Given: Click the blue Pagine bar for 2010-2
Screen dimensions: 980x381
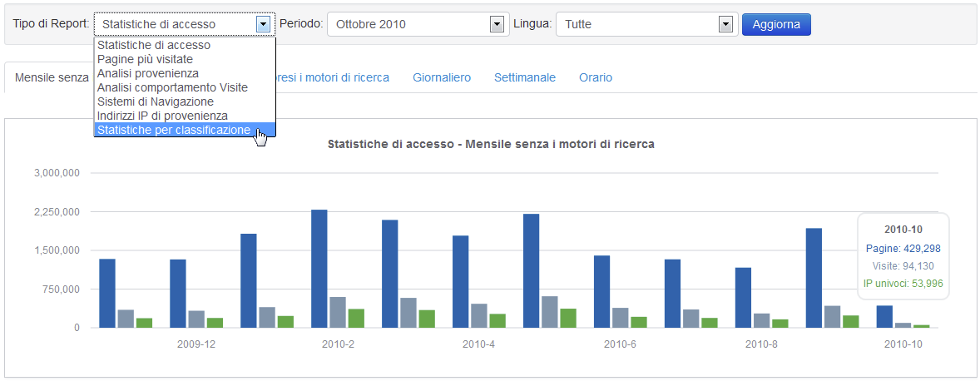Looking at the screenshot, I should [319, 269].
